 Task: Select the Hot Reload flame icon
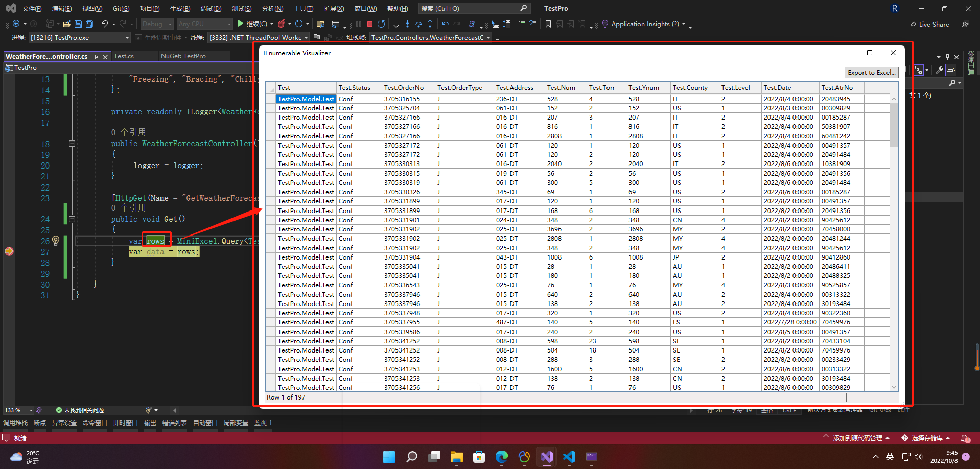(x=282, y=24)
